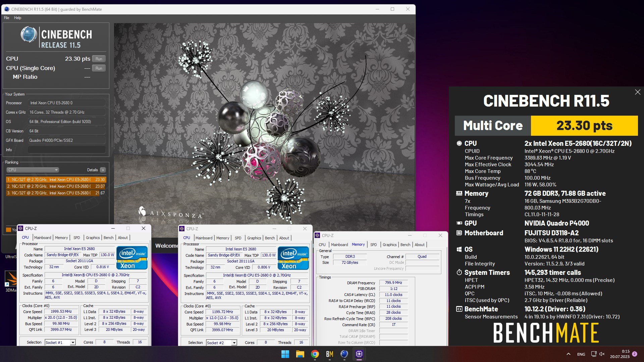The image size is (644, 362).
Task: Open Graphics tab in third CPU-Z window
Action: point(389,245)
